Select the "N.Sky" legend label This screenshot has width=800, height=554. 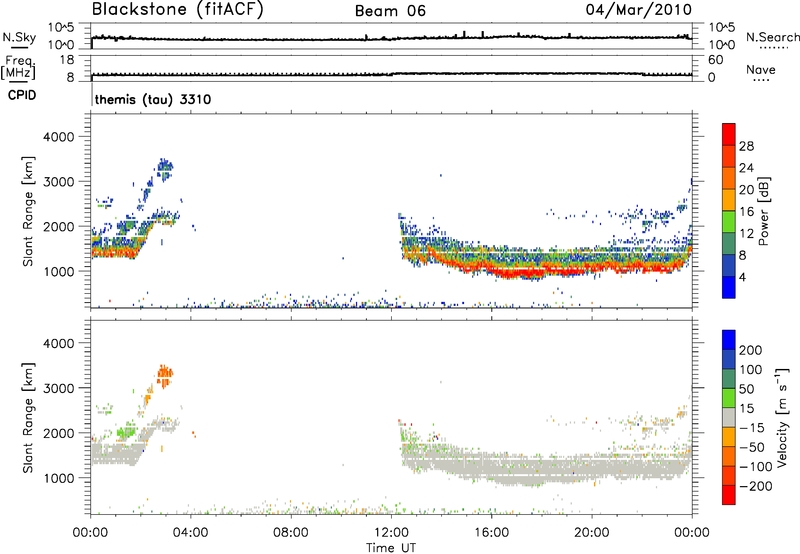19,37
